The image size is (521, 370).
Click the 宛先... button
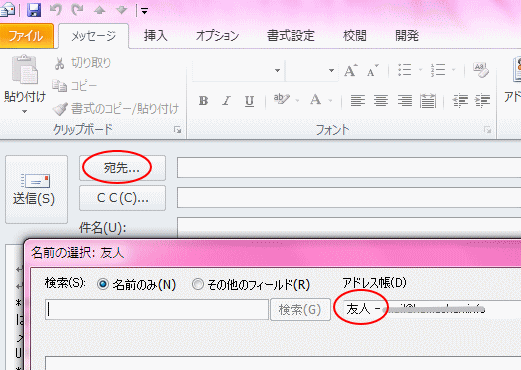click(122, 168)
